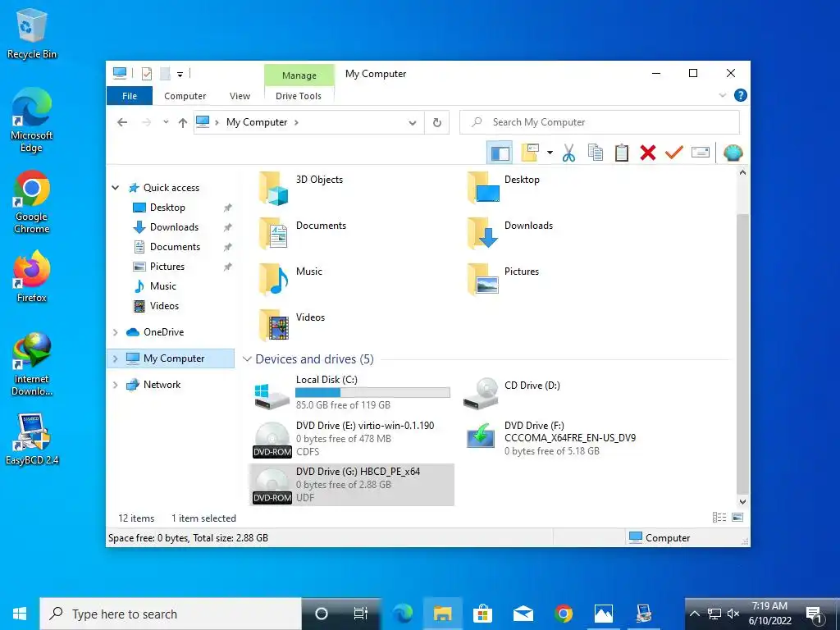Click the Search My Computer field

600,123
